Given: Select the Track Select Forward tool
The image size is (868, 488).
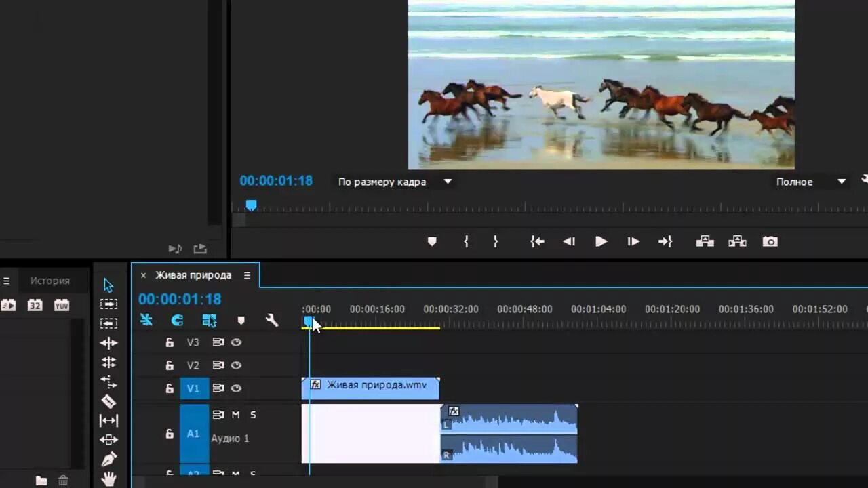Looking at the screenshot, I should pyautogui.click(x=108, y=304).
